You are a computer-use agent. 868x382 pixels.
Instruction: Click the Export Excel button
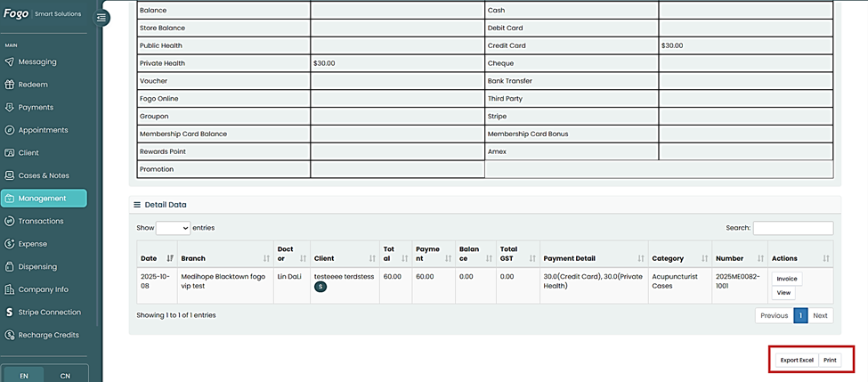coord(797,360)
